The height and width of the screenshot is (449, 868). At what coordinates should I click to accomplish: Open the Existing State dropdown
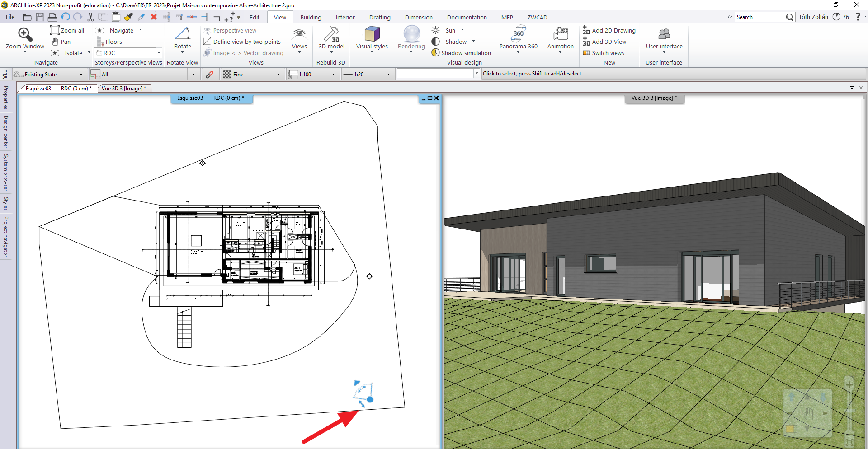[x=81, y=75]
